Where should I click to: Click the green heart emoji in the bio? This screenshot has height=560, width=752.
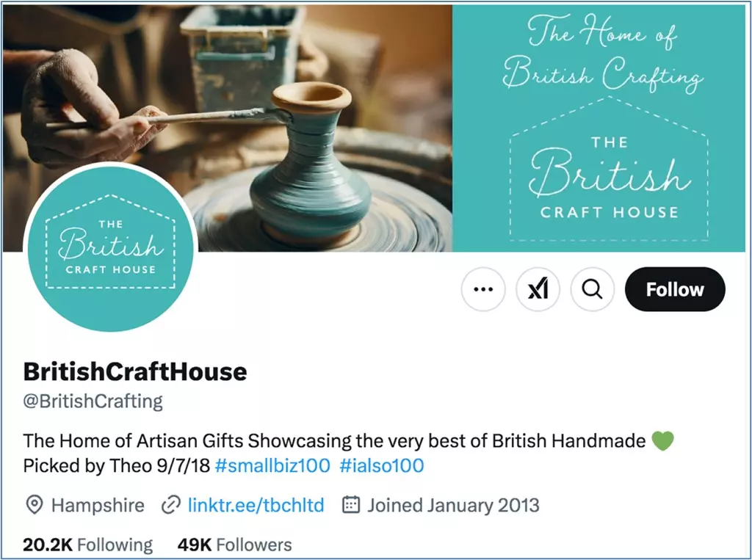tap(663, 440)
